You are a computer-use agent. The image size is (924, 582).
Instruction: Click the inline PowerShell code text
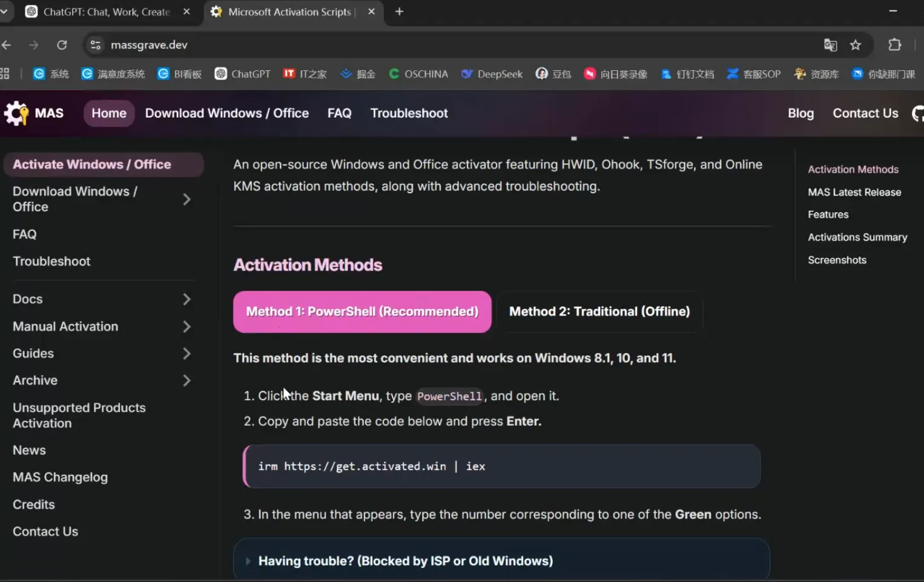pos(449,397)
